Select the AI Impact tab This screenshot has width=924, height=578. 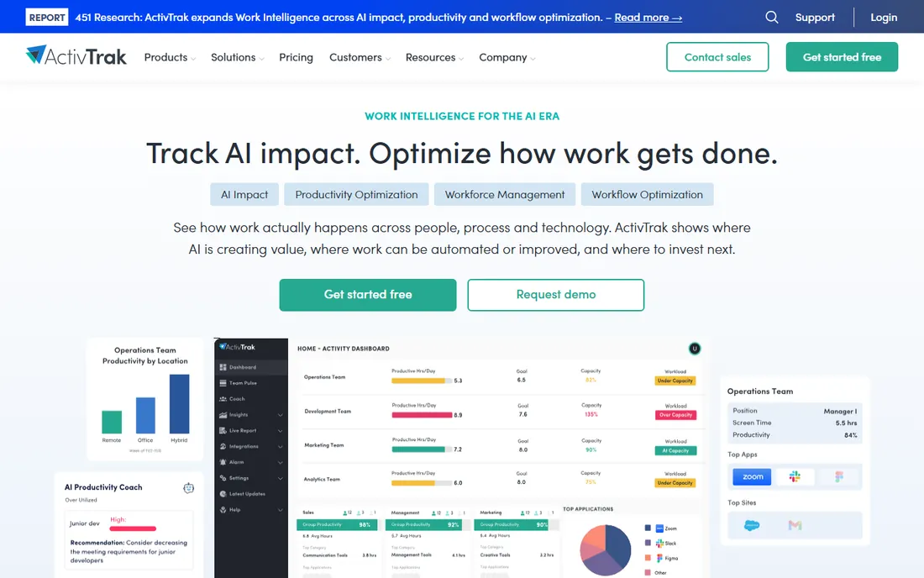(x=244, y=194)
